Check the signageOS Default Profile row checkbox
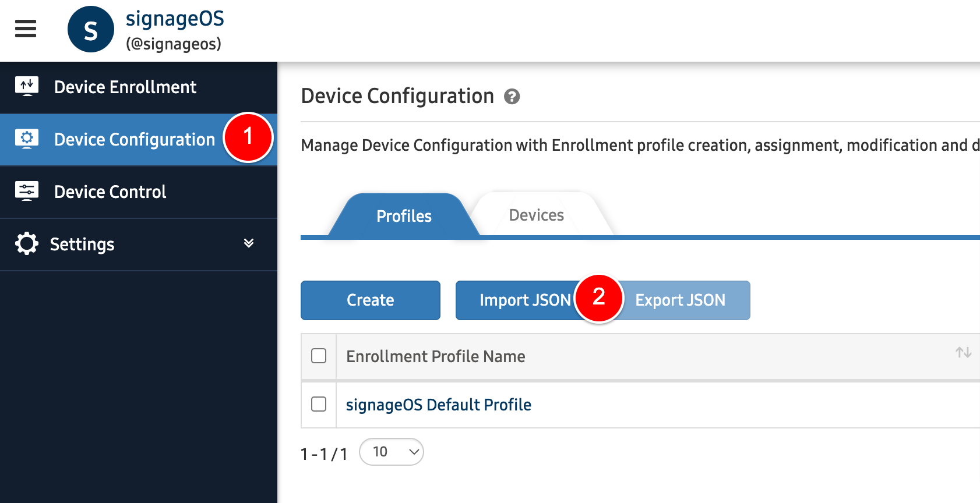 (319, 404)
